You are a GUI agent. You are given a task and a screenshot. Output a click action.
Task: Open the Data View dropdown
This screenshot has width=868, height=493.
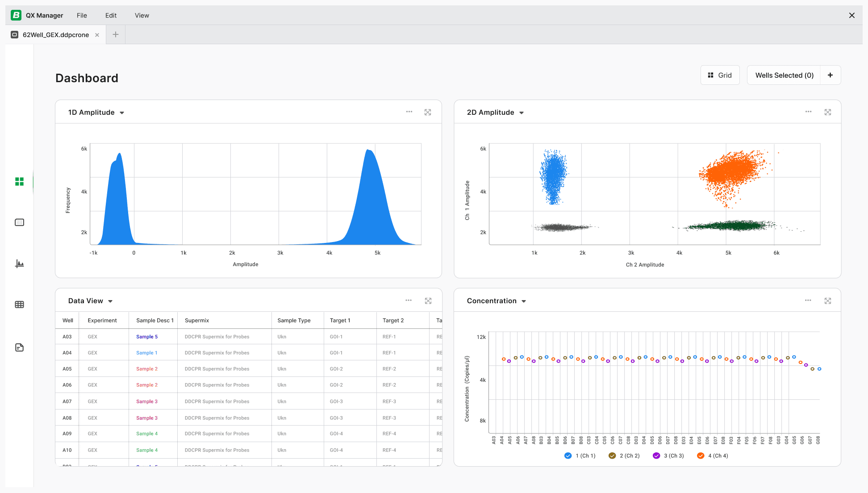point(110,301)
